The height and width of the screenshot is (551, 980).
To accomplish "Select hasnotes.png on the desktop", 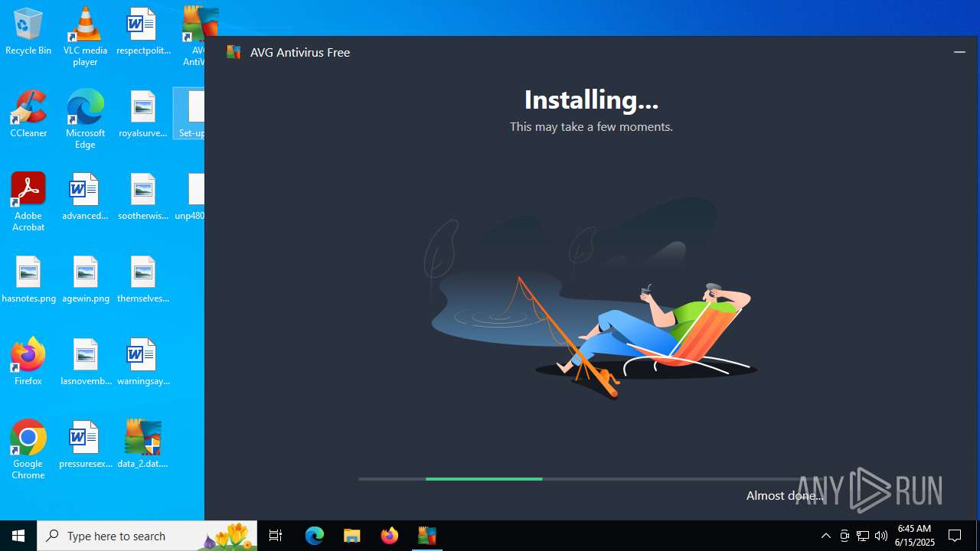I will click(28, 280).
